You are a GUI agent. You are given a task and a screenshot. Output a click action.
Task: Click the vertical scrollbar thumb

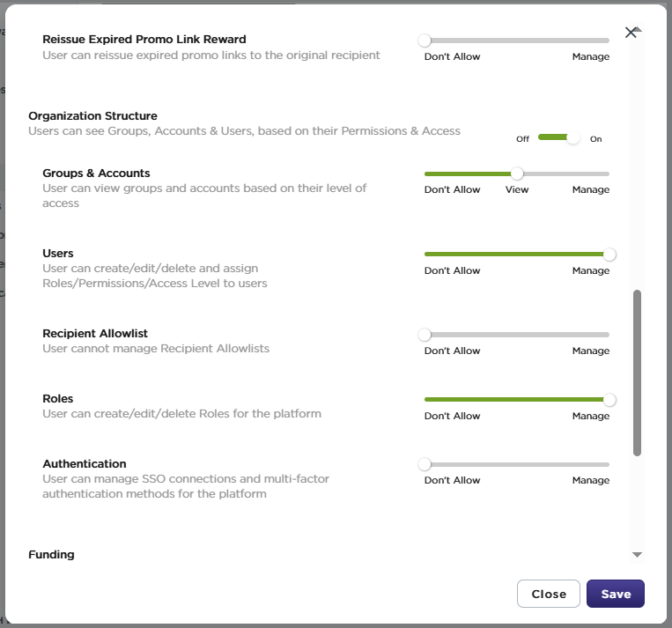click(x=638, y=373)
